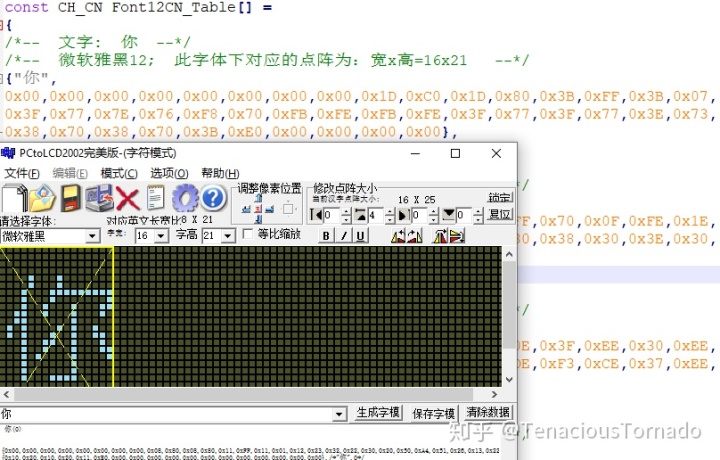Click the 生成字模 generate button
Screen dimensions: 720x460
[x=378, y=413]
